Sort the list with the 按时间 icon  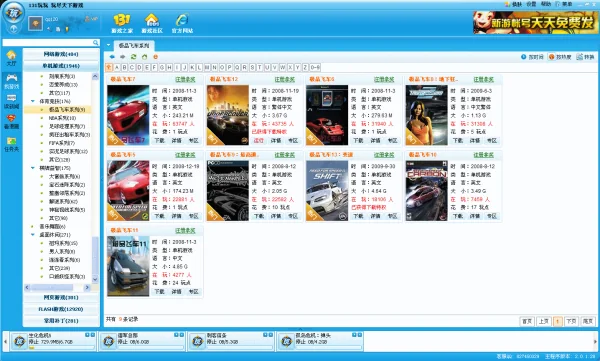tap(532, 57)
